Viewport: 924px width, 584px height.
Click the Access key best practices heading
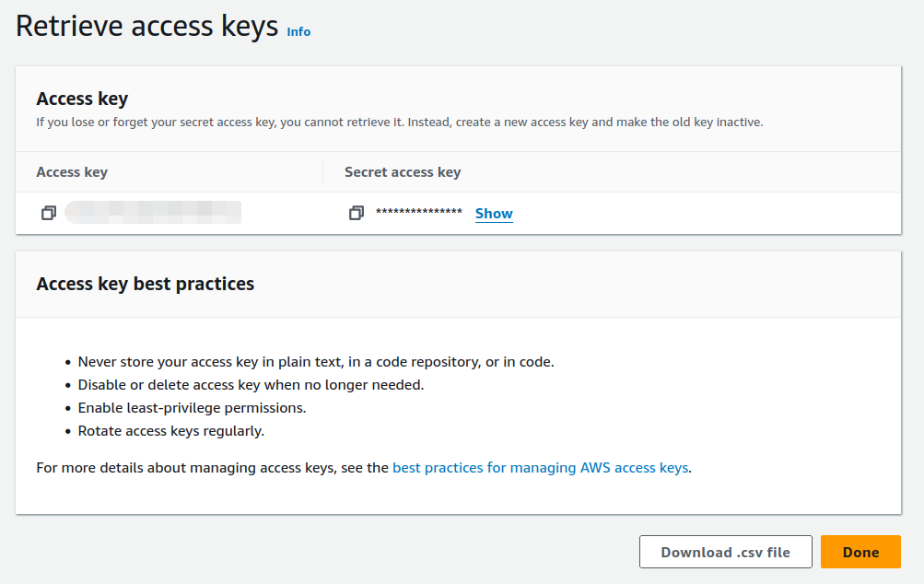145,284
